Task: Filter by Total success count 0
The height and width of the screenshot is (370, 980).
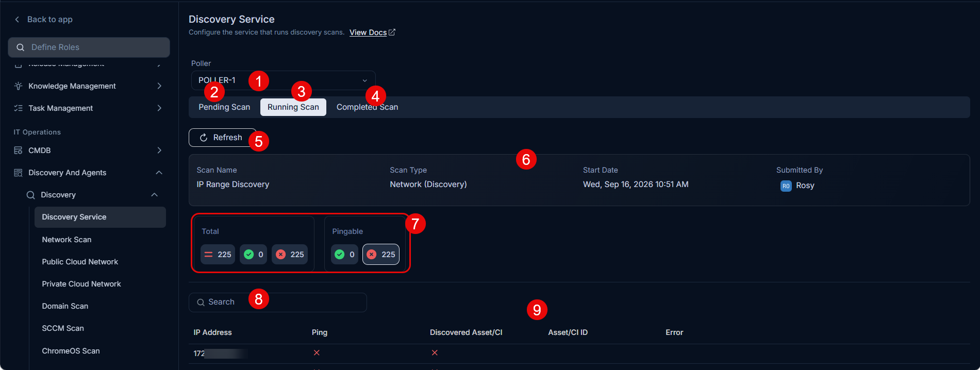Action: click(x=253, y=254)
